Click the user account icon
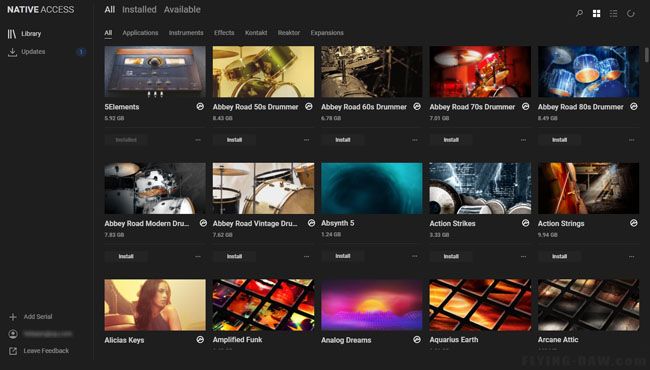Viewport: 650px width, 370px height. [13, 334]
